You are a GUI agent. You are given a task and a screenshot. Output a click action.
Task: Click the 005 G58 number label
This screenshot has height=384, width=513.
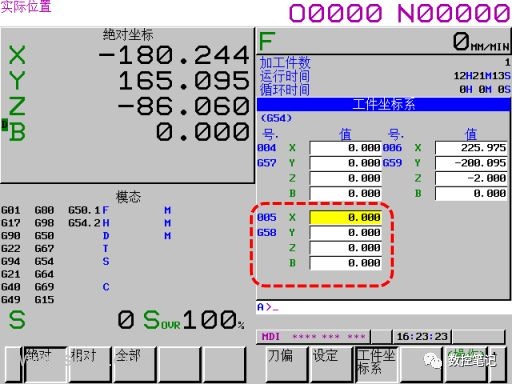coord(267,217)
